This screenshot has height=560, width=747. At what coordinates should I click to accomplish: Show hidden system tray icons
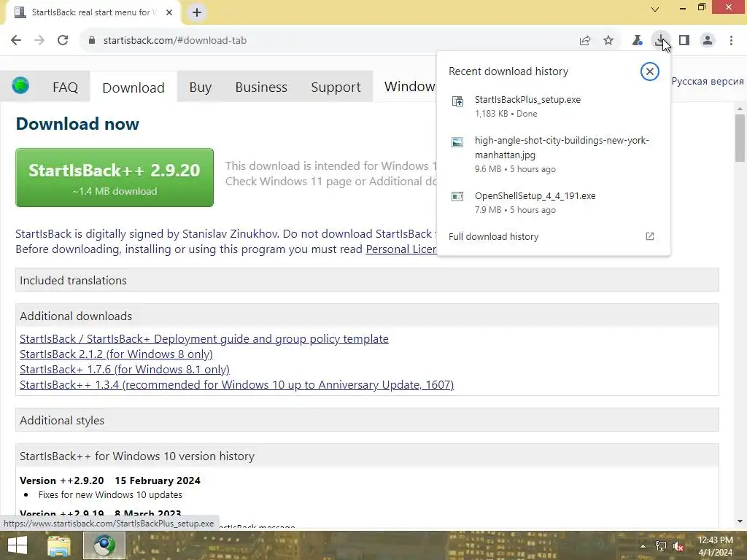click(643, 546)
